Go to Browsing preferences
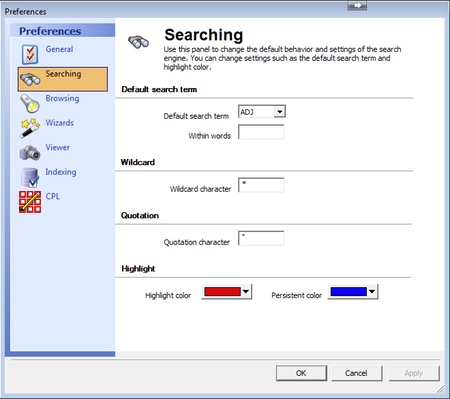Screen dimensions: 450x399 click(62, 98)
